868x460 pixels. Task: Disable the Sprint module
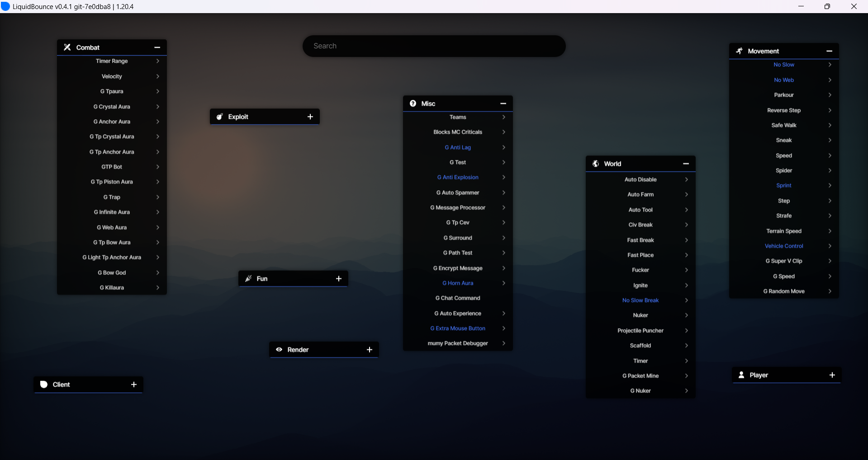(x=783, y=186)
